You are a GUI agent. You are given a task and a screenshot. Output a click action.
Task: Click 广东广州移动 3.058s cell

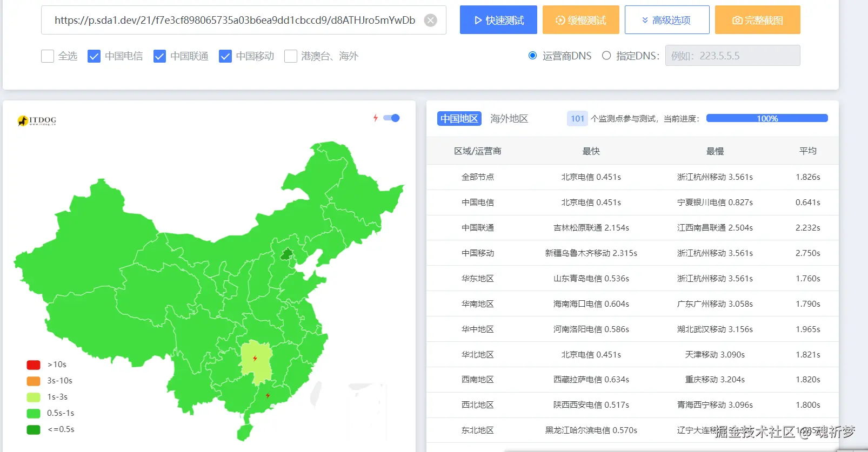[x=715, y=304]
